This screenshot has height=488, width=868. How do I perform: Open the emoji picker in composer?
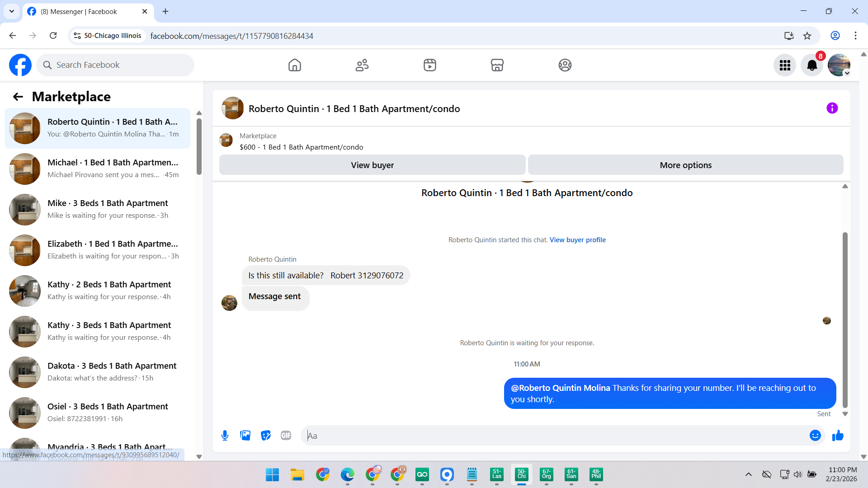coord(815,436)
